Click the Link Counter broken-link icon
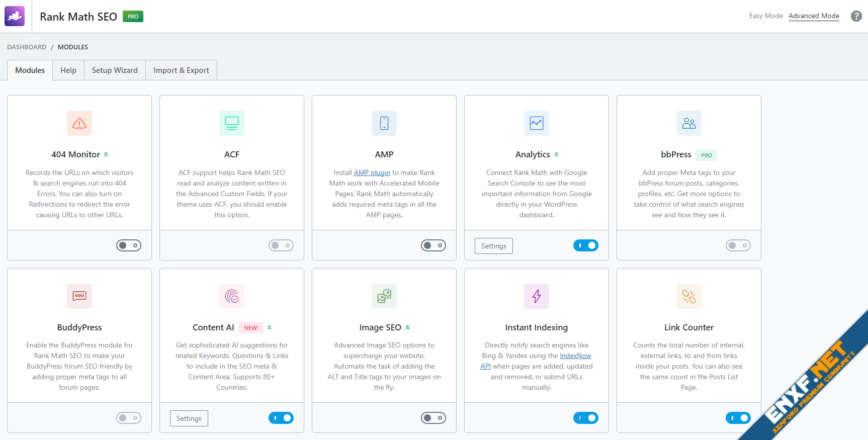 [x=688, y=296]
